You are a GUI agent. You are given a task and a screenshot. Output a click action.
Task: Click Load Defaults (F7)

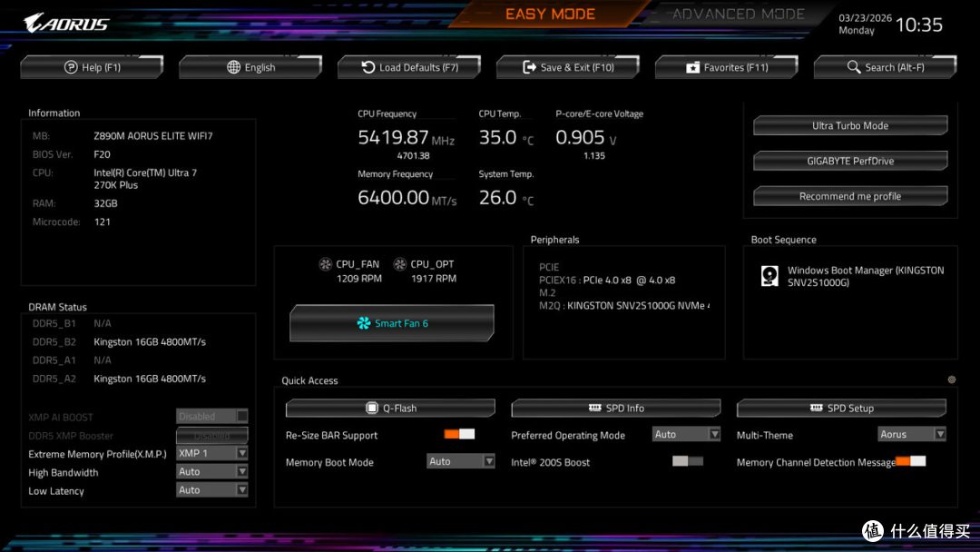409,67
